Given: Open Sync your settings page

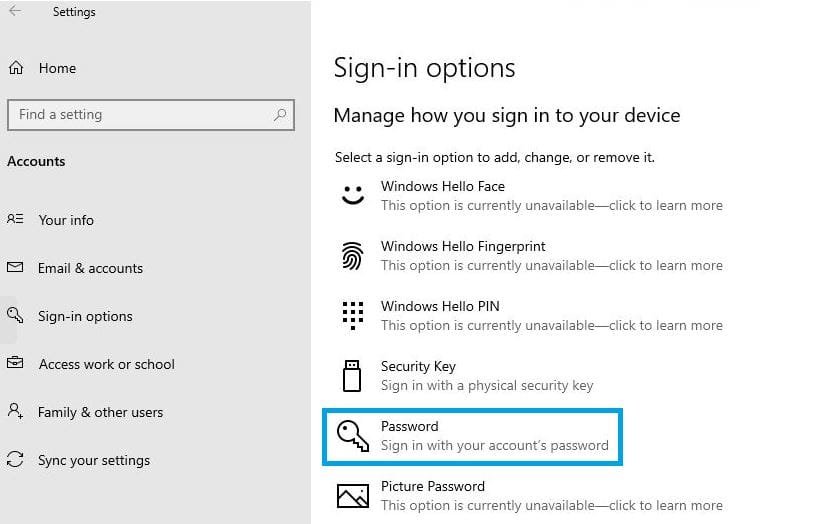Looking at the screenshot, I should (x=94, y=460).
